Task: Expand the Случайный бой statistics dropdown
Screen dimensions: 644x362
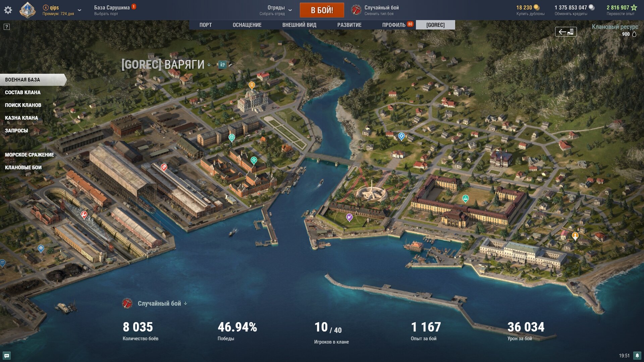Action: point(185,303)
